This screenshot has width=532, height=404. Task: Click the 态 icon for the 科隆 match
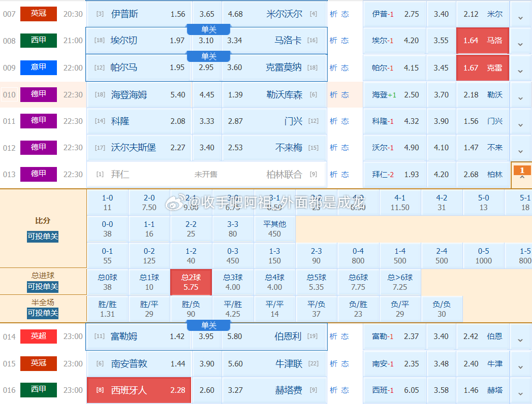coord(344,121)
